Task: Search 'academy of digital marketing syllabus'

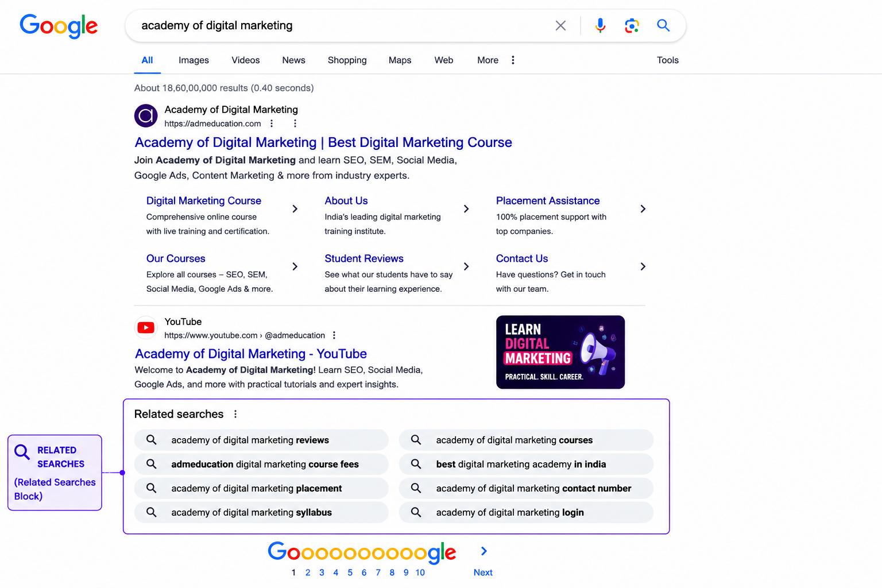Action: (x=261, y=512)
